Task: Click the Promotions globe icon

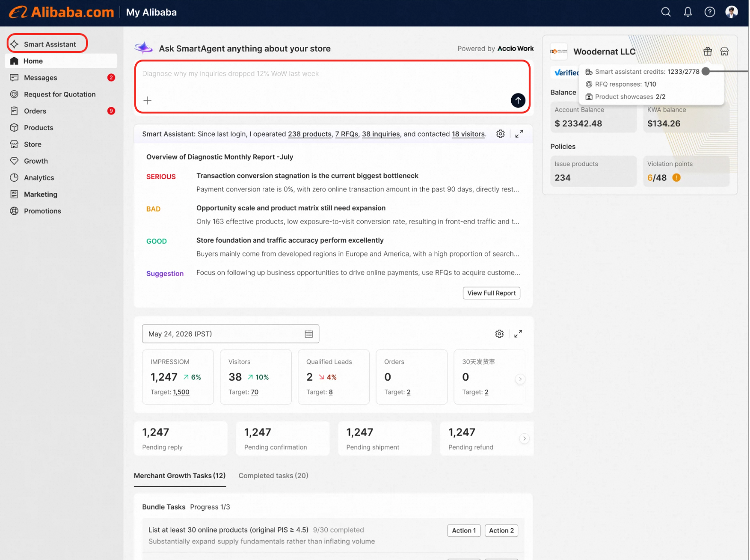Action: coord(14,211)
